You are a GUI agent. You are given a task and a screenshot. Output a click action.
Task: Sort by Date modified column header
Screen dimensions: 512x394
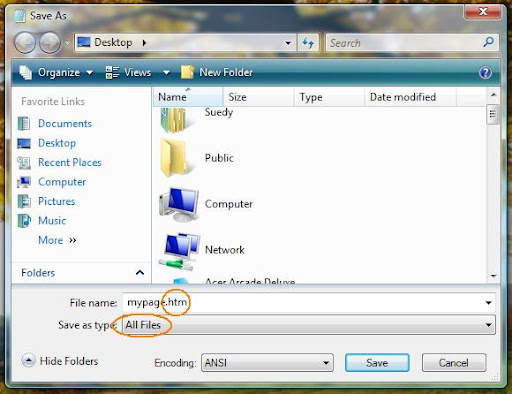click(410, 97)
